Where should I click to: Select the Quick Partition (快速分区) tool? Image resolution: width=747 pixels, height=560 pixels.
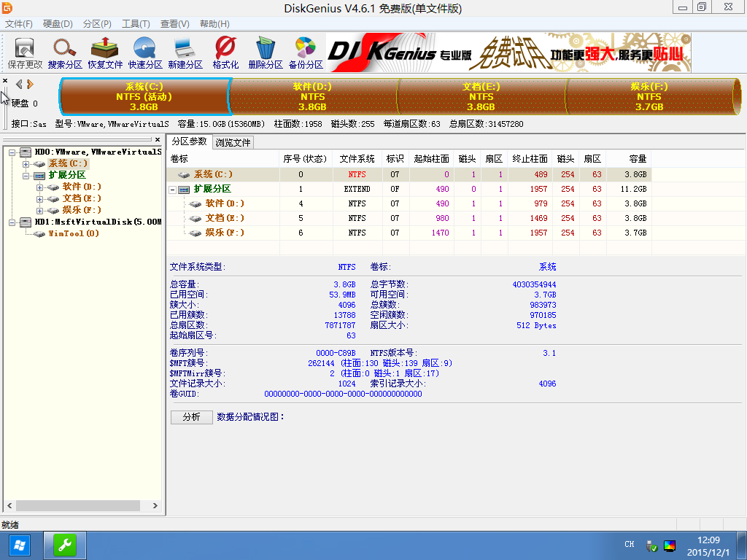pos(145,52)
